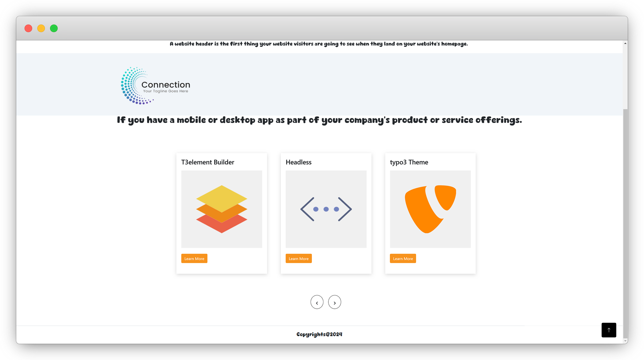Click the T3element Builder layers icon
This screenshot has width=644, height=360.
coord(221,209)
